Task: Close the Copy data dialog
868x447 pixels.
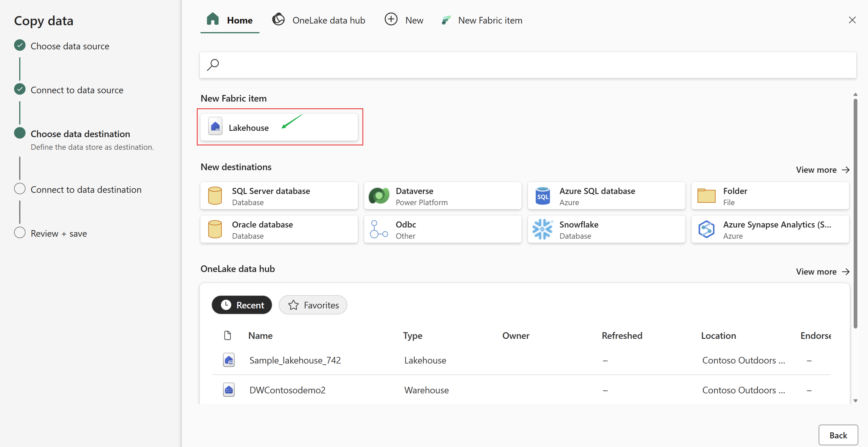Action: (x=852, y=20)
